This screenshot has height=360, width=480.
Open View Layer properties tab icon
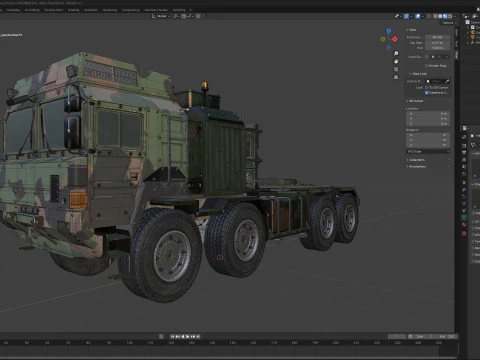pyautogui.click(x=464, y=159)
